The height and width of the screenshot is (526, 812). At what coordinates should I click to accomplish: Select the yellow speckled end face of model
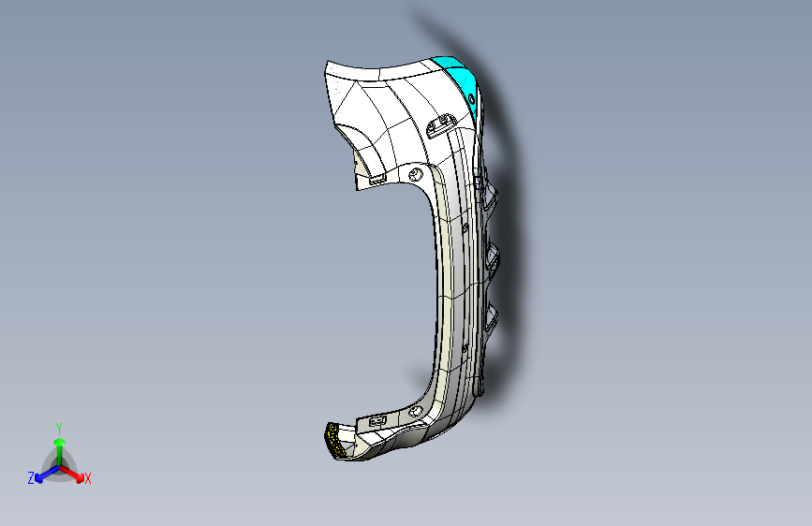[334, 440]
